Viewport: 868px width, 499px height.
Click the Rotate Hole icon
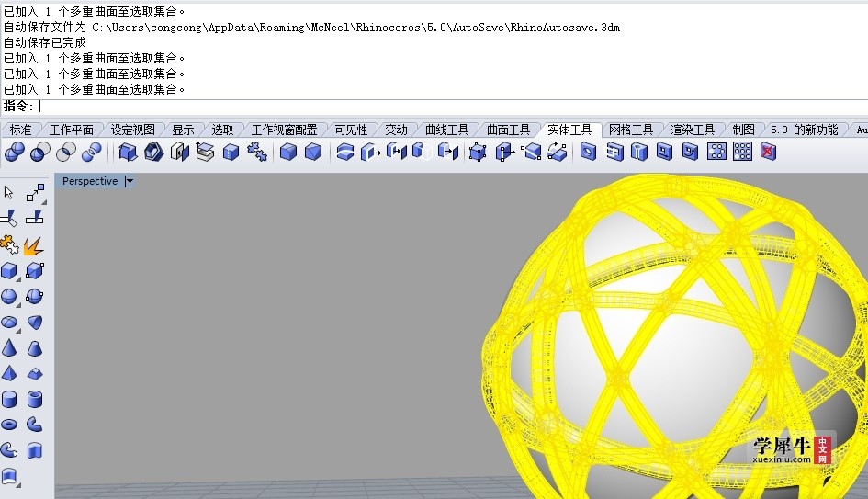pos(690,152)
